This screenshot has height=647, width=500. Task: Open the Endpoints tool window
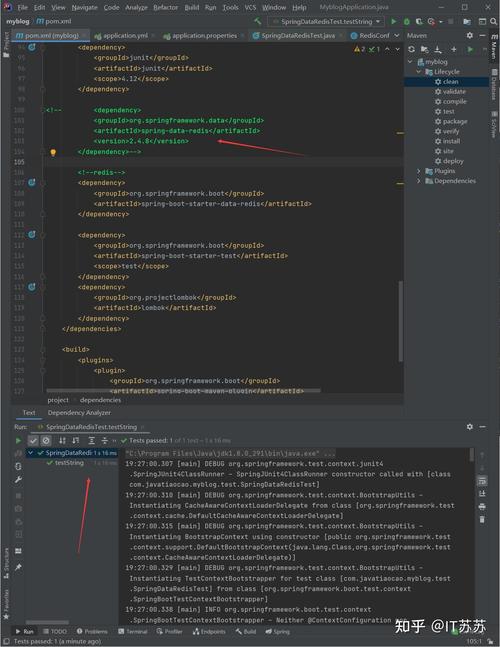coord(209,632)
